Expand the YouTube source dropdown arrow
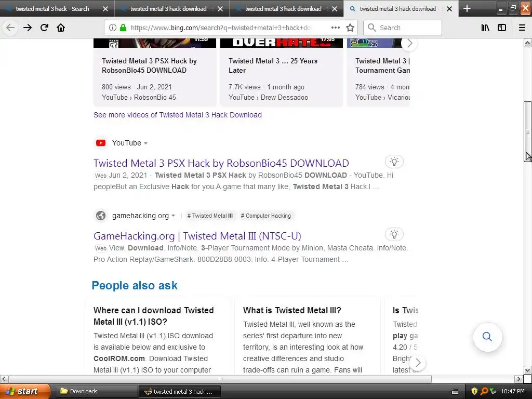The width and height of the screenshot is (532, 399). 145,143
